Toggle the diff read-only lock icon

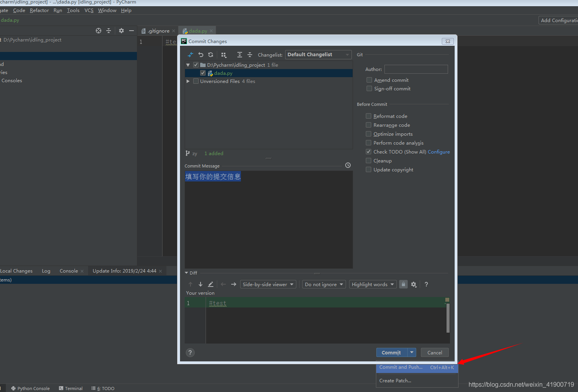pos(403,284)
